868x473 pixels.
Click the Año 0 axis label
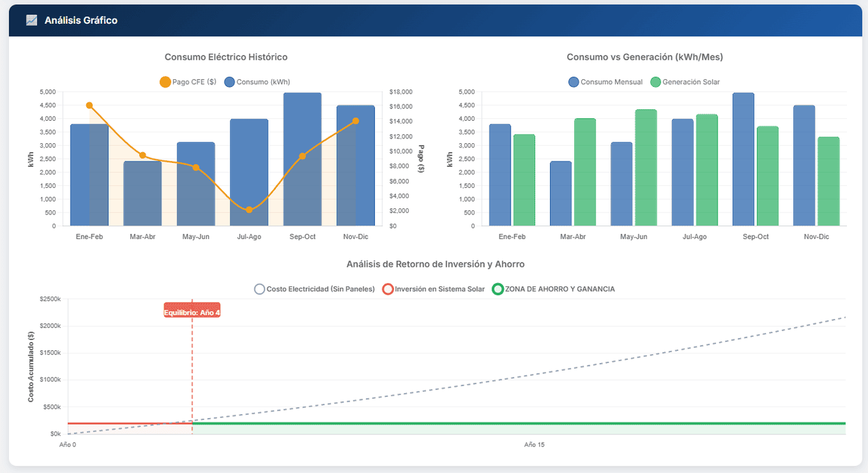67,445
